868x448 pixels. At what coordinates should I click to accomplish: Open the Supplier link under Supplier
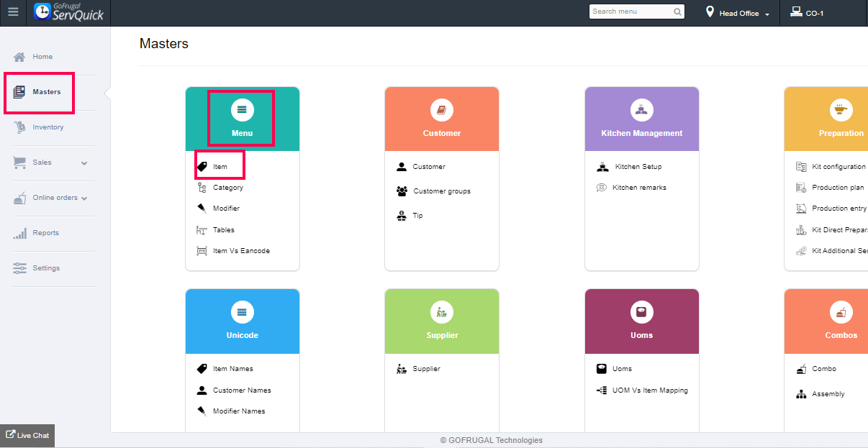[x=427, y=369]
